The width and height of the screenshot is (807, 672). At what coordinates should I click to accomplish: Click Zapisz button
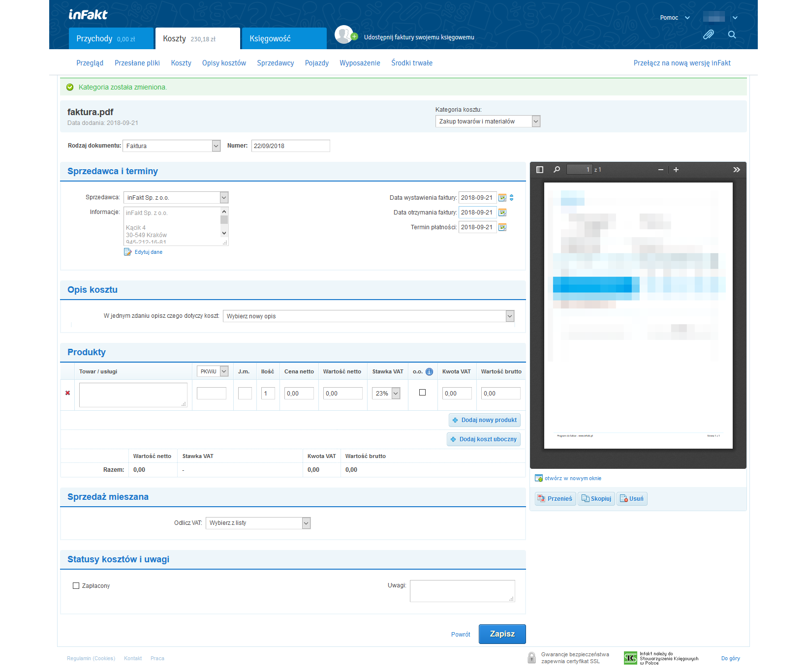click(x=502, y=634)
